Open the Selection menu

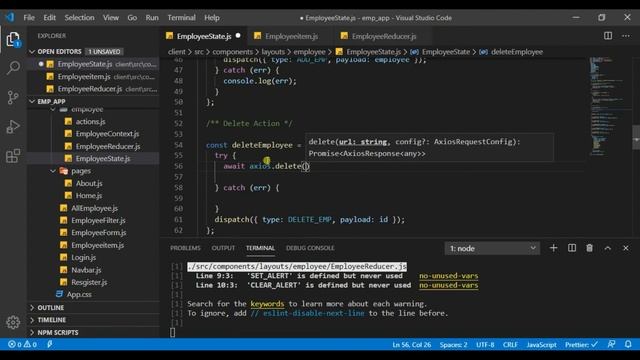(79, 18)
